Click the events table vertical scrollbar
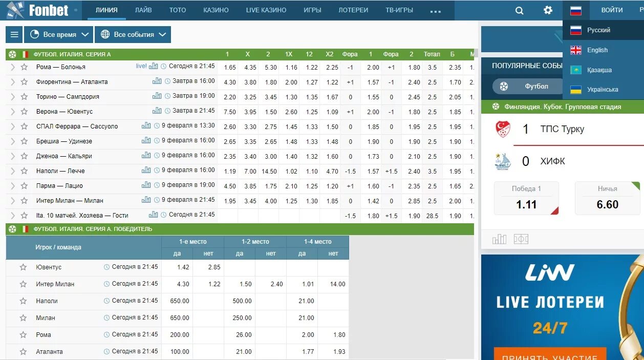This screenshot has height=360, width=644. [x=477, y=53]
